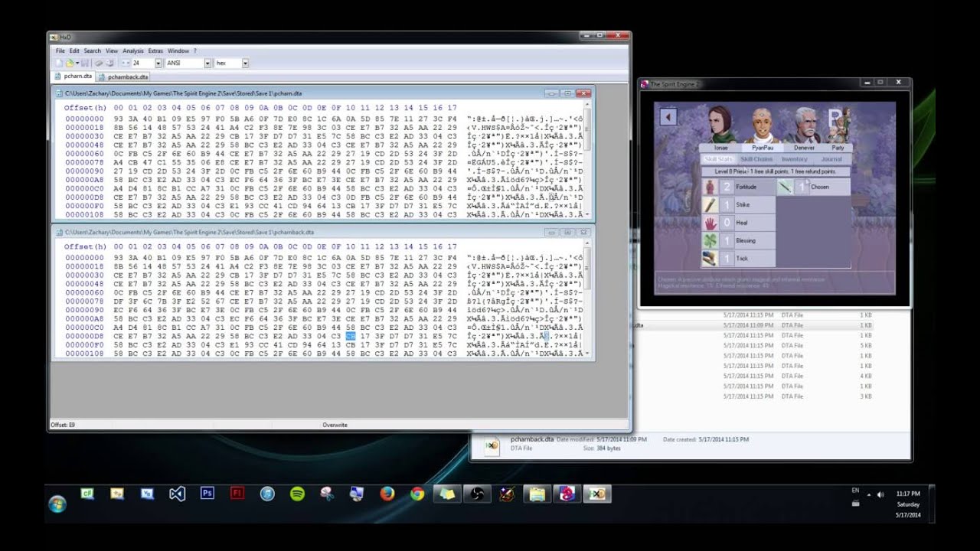The image size is (980, 551).
Task: Click the back arrow in Spirit Engine game
Action: click(x=668, y=116)
